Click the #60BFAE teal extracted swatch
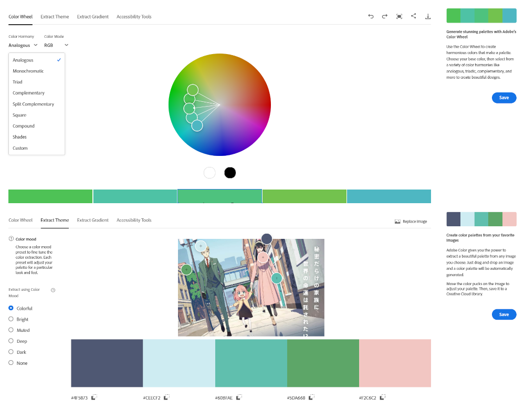Image resolution: width=525 pixels, height=420 pixels. (251, 363)
